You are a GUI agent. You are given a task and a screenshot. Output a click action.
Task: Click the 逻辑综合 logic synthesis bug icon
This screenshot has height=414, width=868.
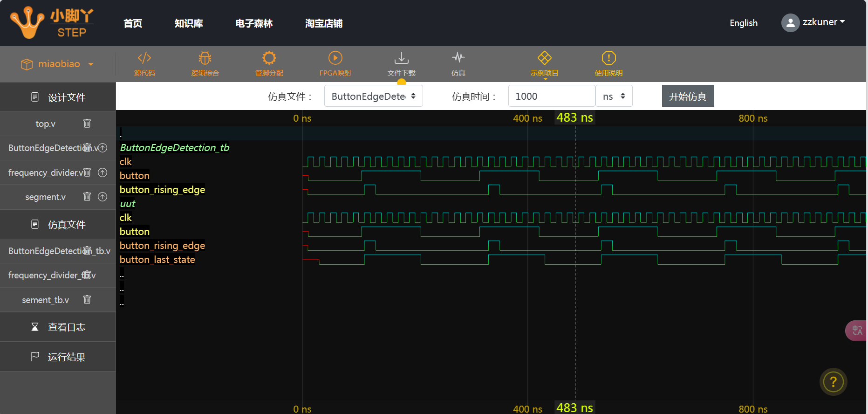click(205, 58)
